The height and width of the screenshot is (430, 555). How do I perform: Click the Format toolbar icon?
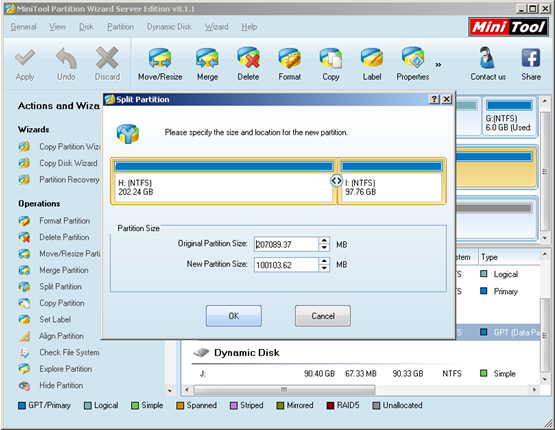(x=290, y=58)
